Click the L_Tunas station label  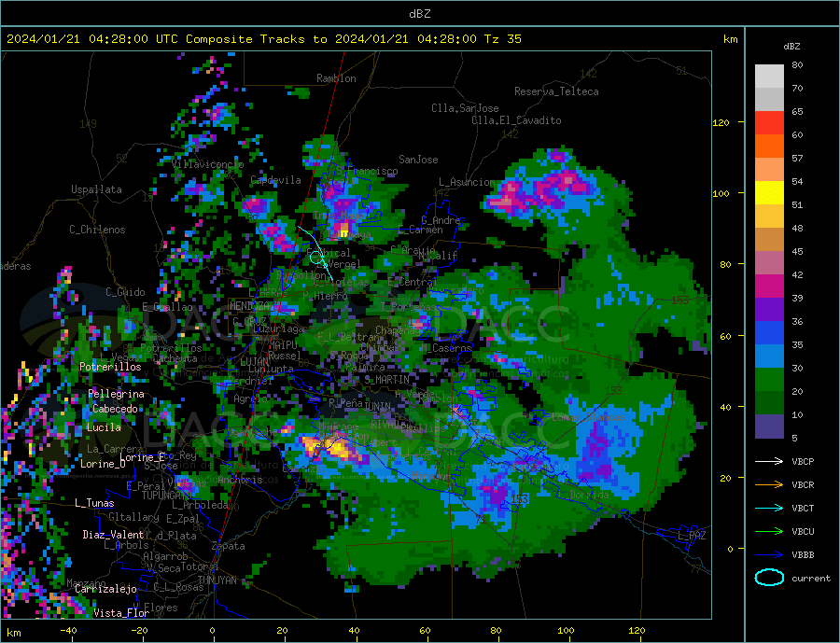pos(94,503)
